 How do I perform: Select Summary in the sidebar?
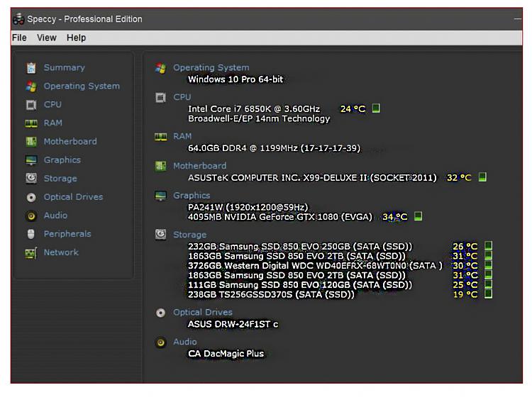(65, 67)
